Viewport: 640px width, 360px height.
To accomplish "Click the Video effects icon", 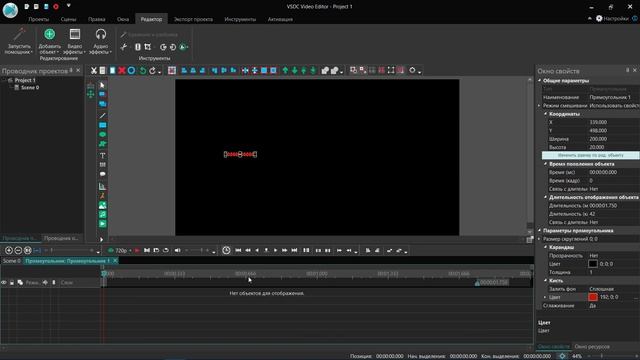I will point(75,34).
